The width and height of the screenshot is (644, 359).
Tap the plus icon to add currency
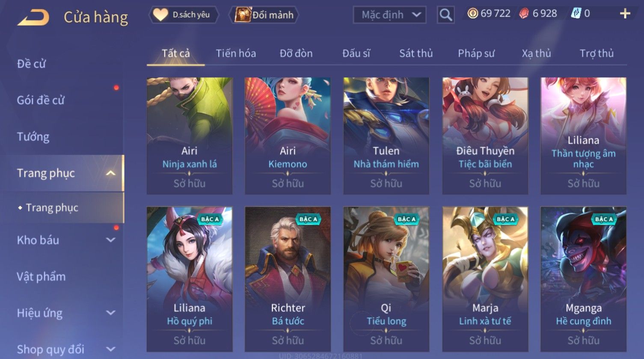click(625, 14)
